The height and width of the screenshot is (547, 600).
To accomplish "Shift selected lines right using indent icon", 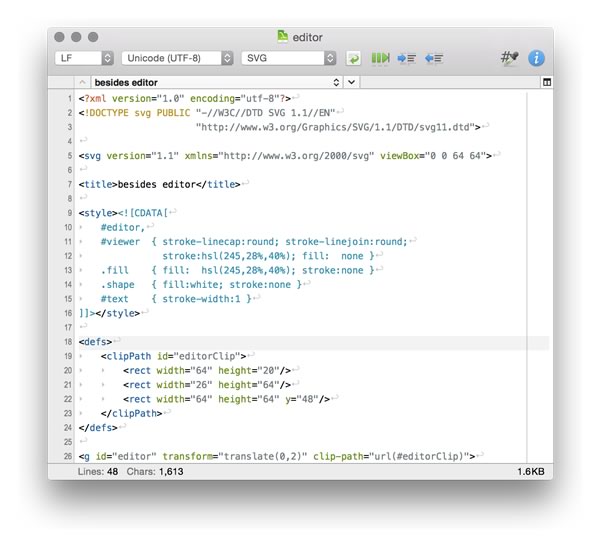I will [x=407, y=59].
